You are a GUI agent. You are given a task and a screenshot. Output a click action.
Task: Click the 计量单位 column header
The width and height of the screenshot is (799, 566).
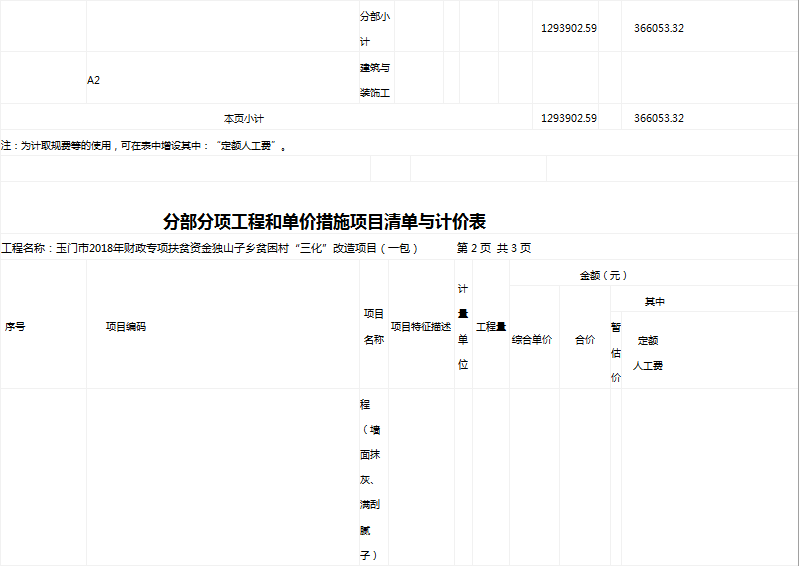click(463, 327)
